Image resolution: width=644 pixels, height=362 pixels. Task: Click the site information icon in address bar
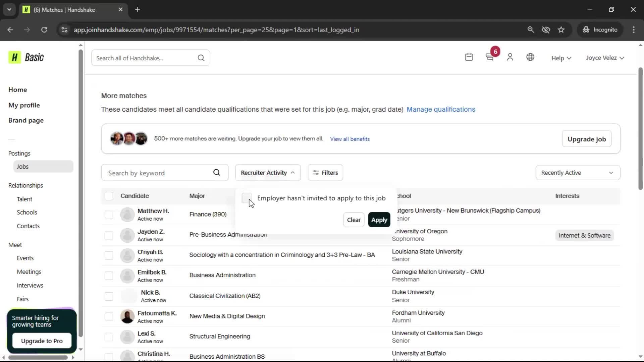click(x=64, y=30)
